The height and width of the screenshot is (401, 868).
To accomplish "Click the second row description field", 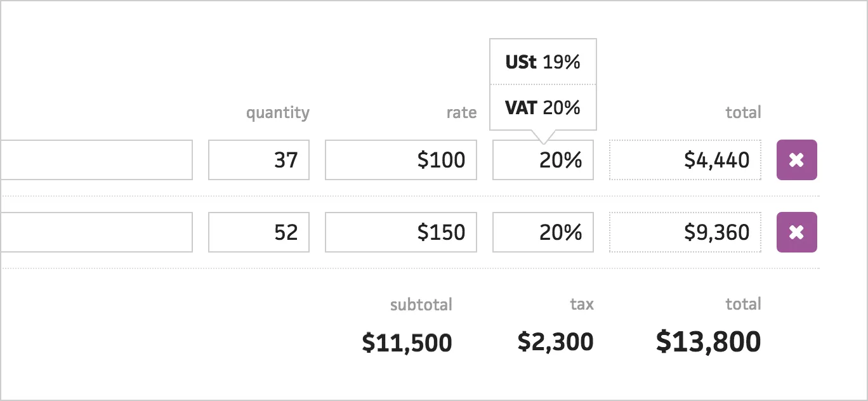I will (x=95, y=232).
